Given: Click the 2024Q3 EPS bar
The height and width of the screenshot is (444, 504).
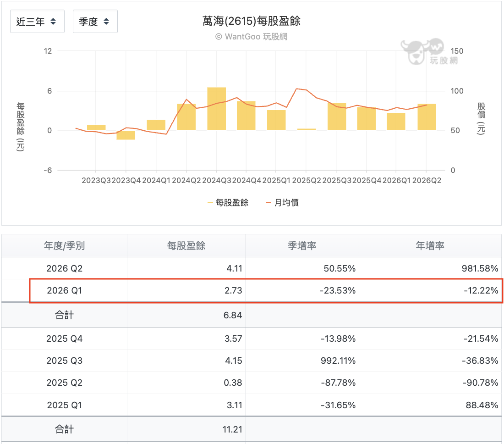Looking at the screenshot, I should point(216,109).
